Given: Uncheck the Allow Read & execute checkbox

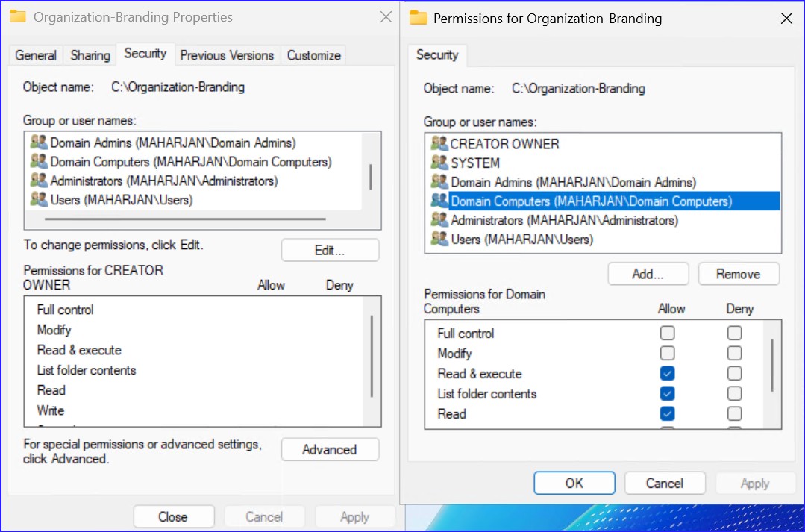Looking at the screenshot, I should click(667, 373).
